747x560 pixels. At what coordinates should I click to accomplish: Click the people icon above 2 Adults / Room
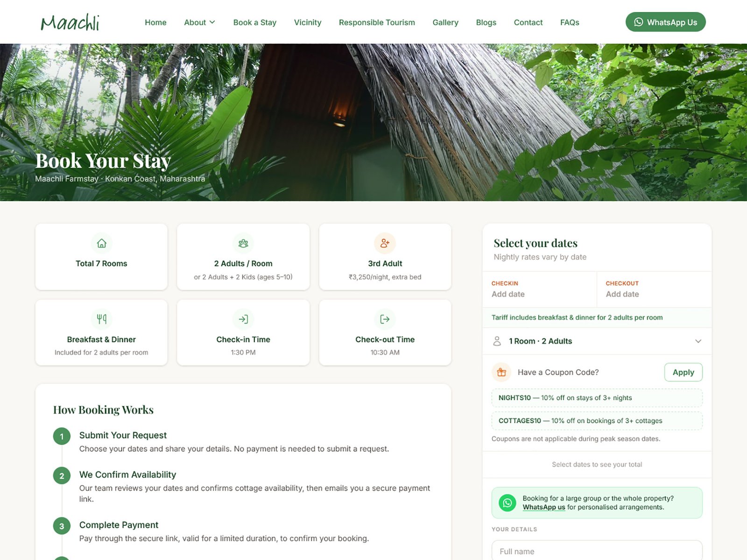(243, 243)
